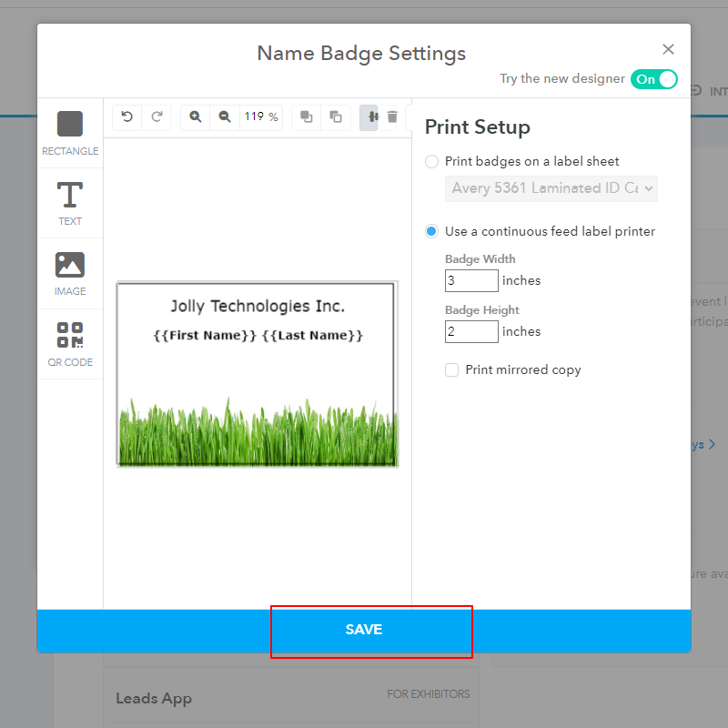Select Print badges on a label sheet

[x=432, y=161]
